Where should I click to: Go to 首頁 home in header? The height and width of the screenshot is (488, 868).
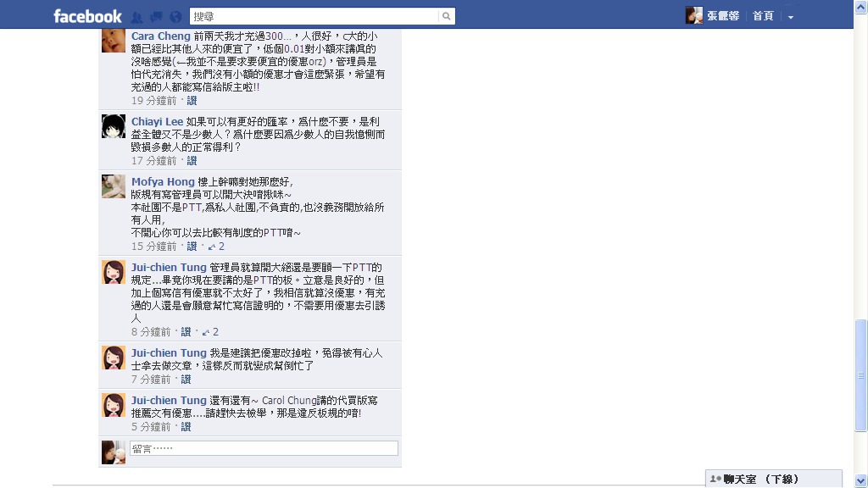pyautogui.click(x=763, y=16)
